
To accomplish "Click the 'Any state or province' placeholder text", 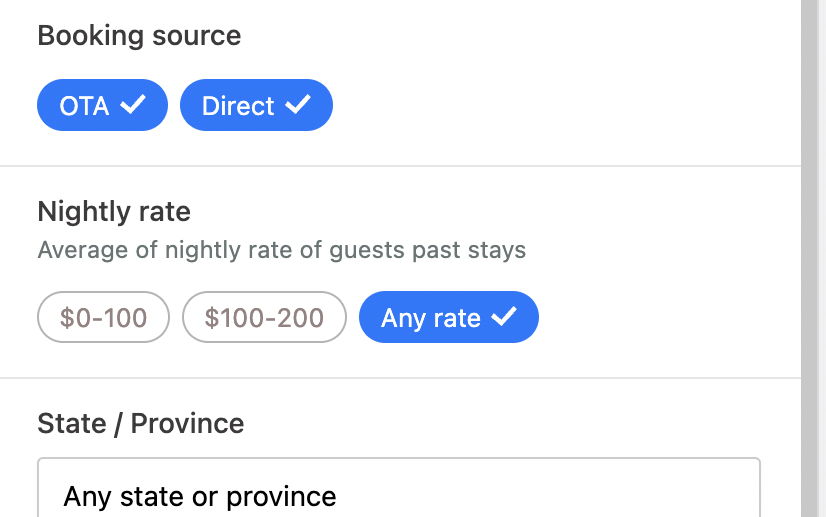I will pyautogui.click(x=200, y=496).
